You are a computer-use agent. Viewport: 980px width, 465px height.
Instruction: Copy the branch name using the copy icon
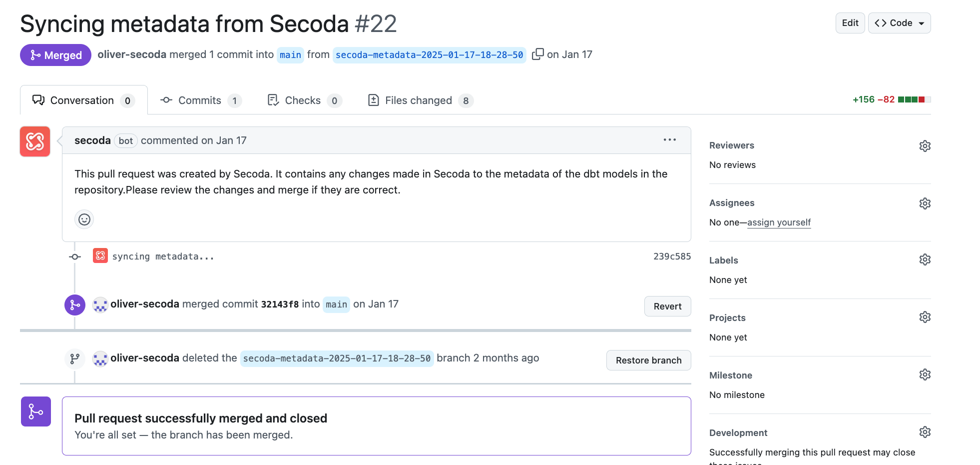[x=537, y=54]
